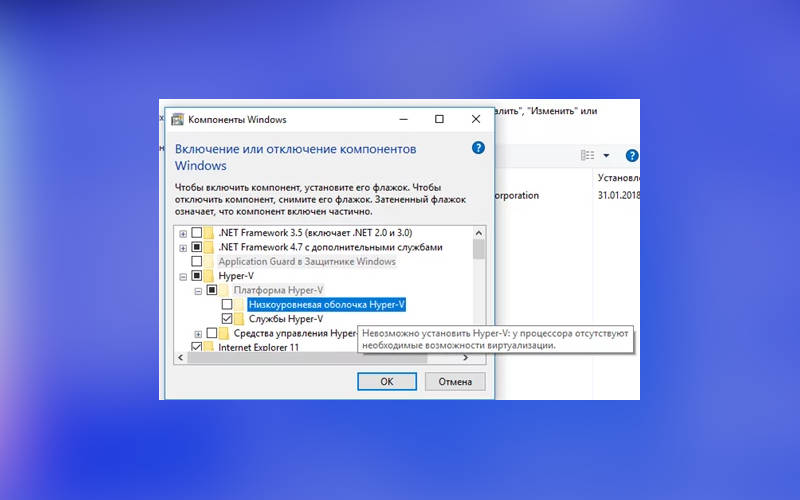Screen dimensions: 800x500
Task: Toggle the Hyper-V root checkbox
Action: click(x=196, y=276)
